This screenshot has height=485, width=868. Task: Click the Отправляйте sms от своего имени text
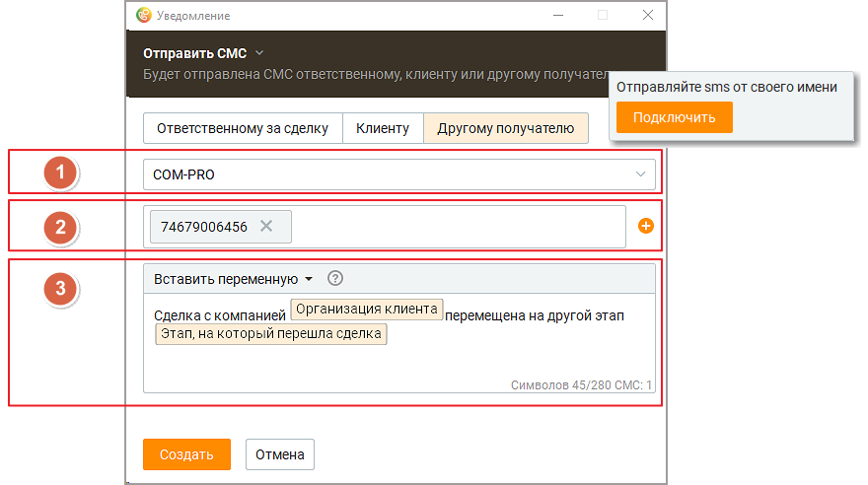pos(726,88)
